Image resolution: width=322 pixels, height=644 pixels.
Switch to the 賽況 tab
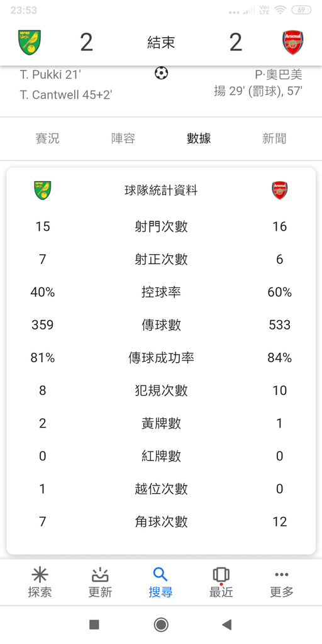tap(47, 139)
